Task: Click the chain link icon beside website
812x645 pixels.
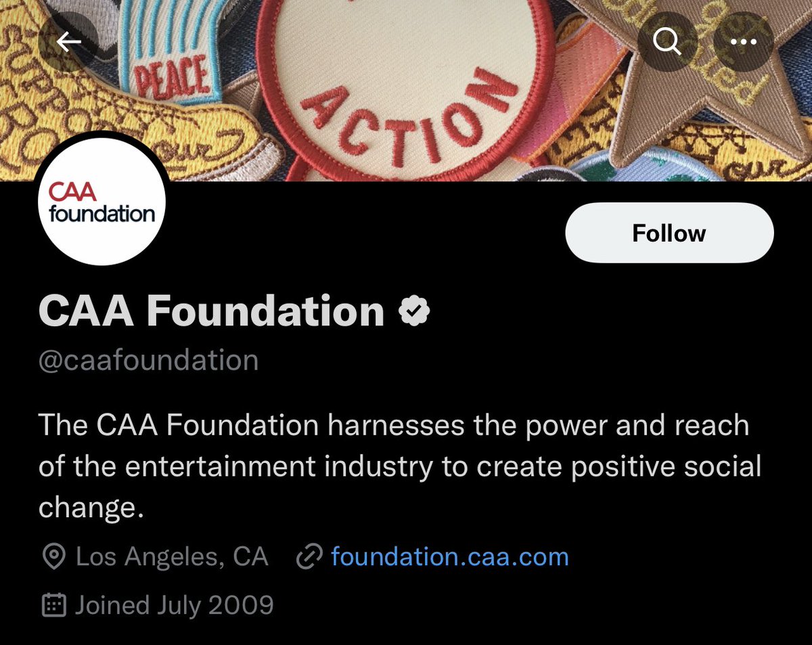Action: coord(309,557)
